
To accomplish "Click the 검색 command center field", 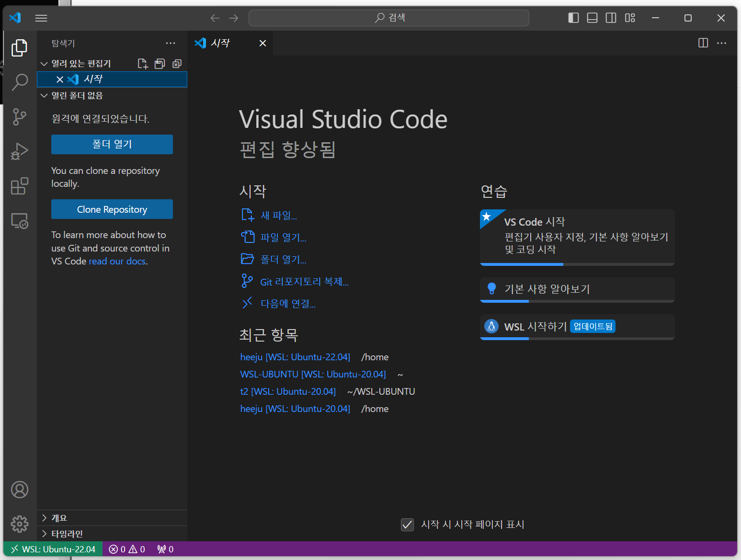I will pos(389,18).
